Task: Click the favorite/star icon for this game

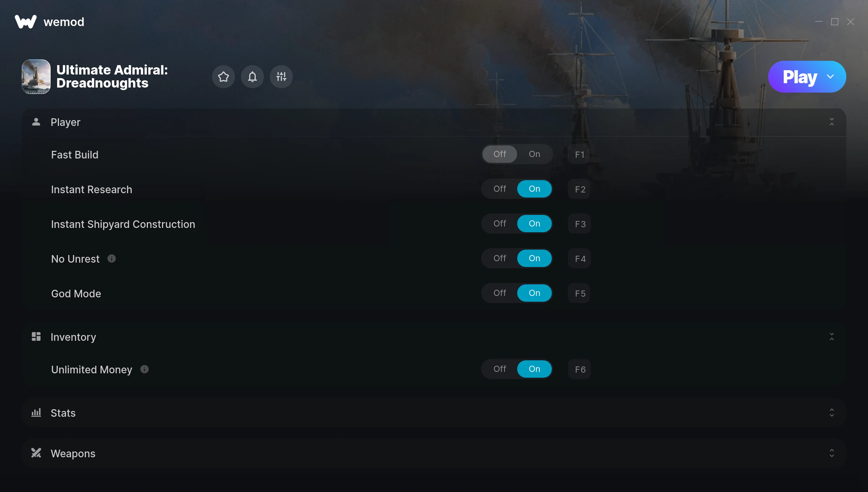Action: coord(224,76)
